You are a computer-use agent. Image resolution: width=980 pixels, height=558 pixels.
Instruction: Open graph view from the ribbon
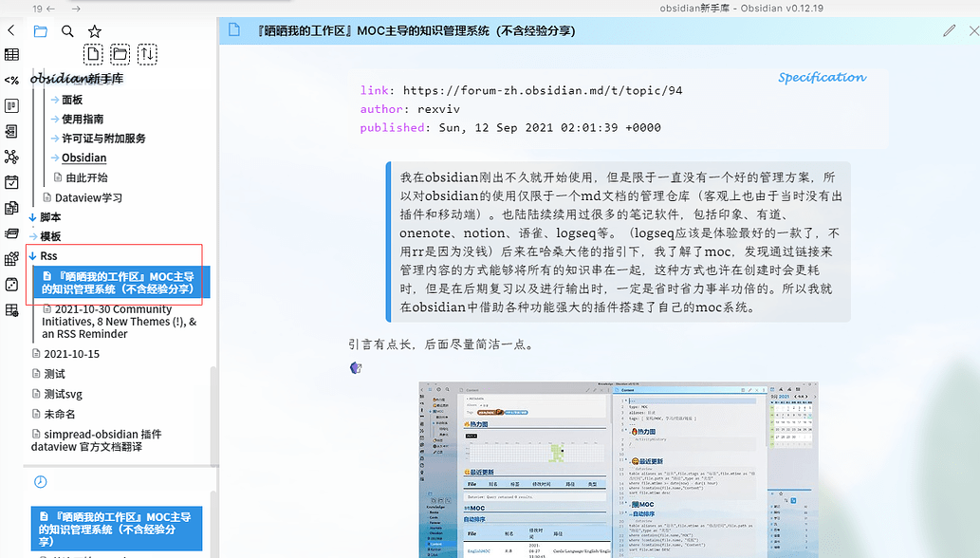pos(11,157)
